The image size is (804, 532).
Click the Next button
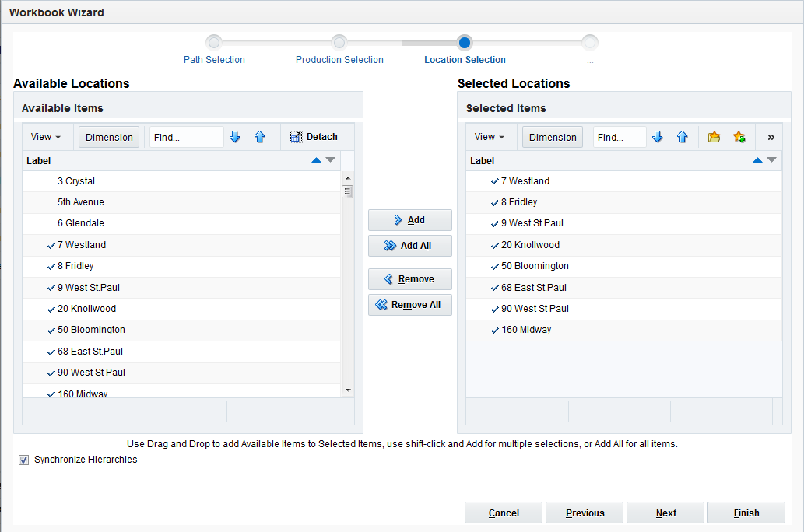[665, 513]
